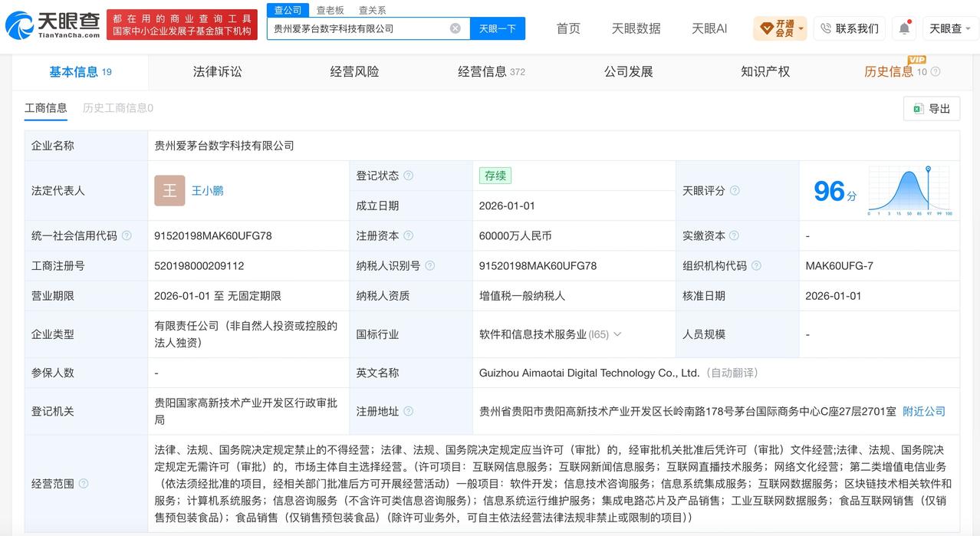Click the help icon next to 登记状态
Image resolution: width=980 pixels, height=536 pixels.
point(409,176)
